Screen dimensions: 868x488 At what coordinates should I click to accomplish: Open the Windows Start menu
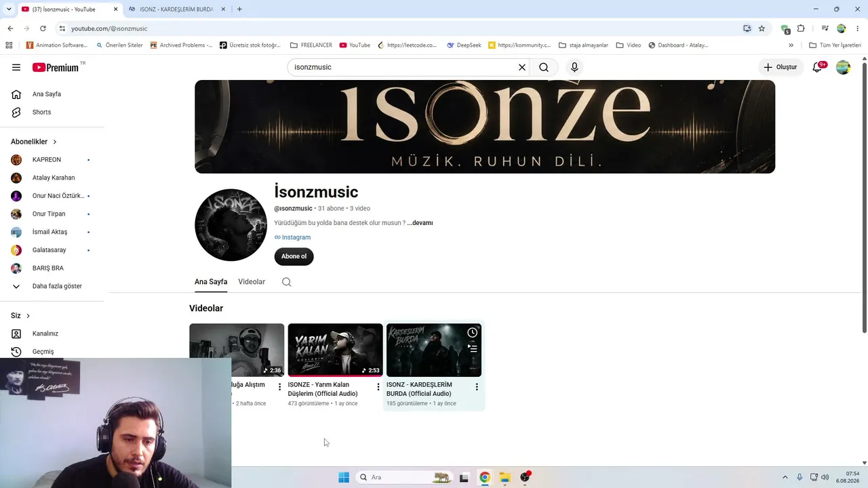[x=344, y=477]
